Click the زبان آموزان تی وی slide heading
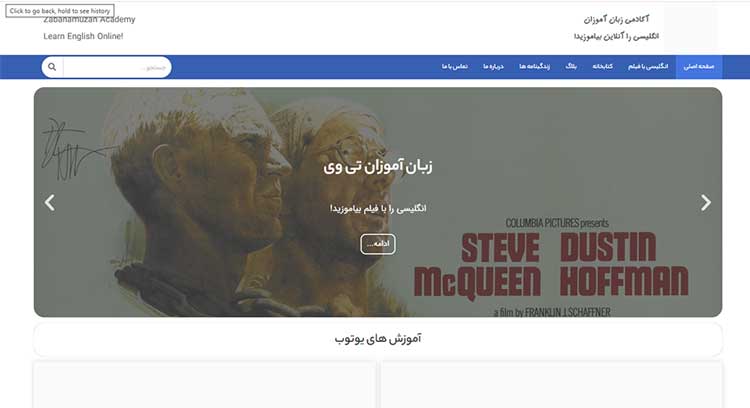Viewport: 750px width, 408px height. pos(378,166)
